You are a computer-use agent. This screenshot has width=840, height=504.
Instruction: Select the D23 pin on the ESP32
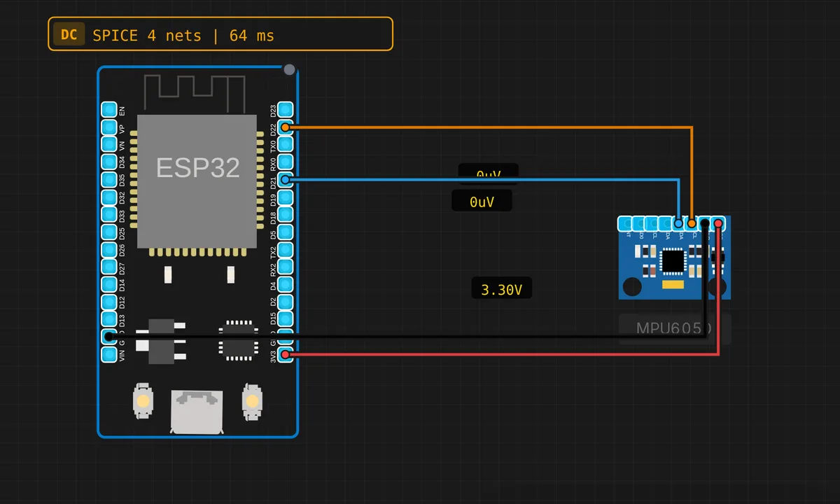286,110
